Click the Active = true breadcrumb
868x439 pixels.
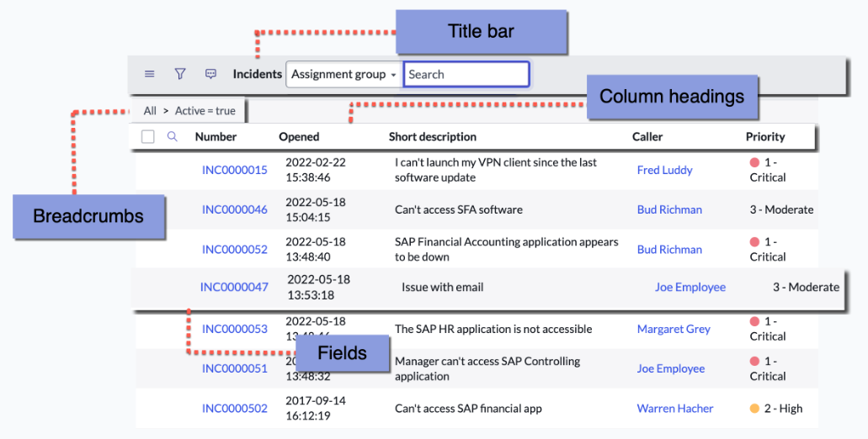tap(205, 110)
